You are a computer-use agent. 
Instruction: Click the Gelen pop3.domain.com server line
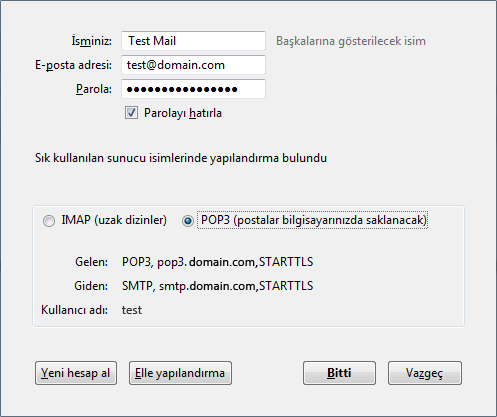coord(218,262)
